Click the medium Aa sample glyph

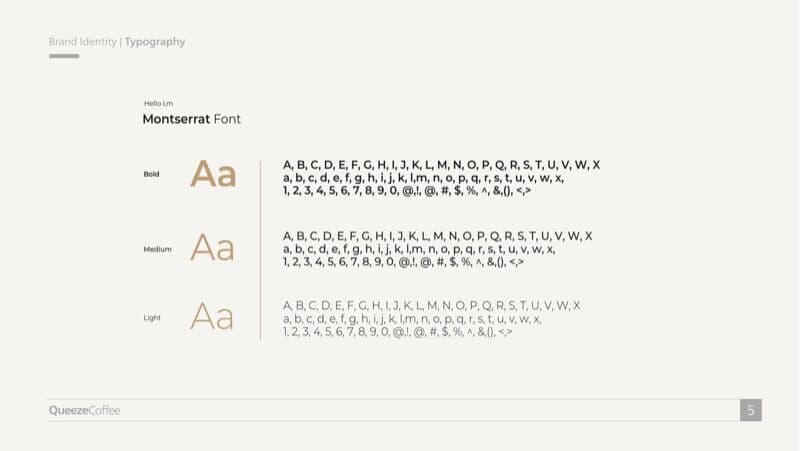[212, 247]
